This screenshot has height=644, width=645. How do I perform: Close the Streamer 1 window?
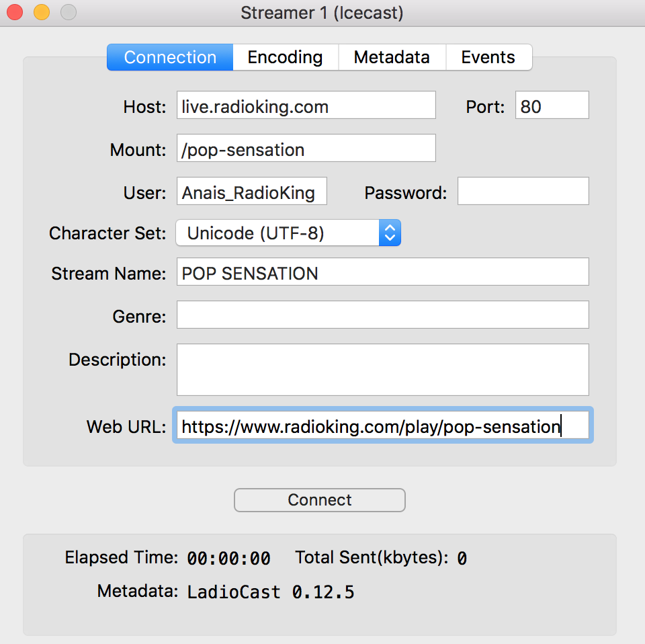15,12
